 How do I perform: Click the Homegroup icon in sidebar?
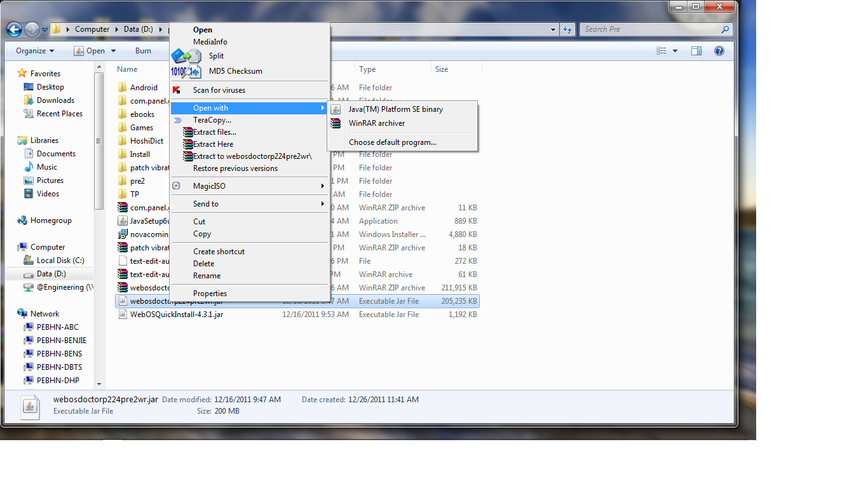coord(22,220)
